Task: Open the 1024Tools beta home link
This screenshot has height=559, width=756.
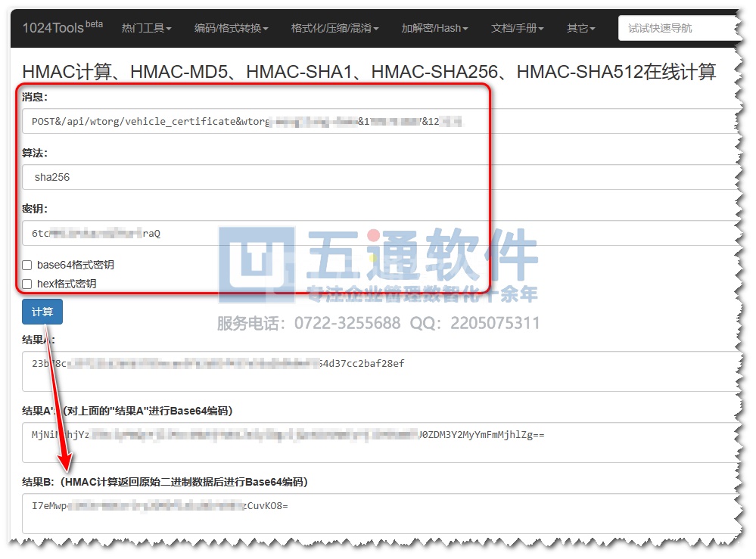Action: click(x=63, y=27)
